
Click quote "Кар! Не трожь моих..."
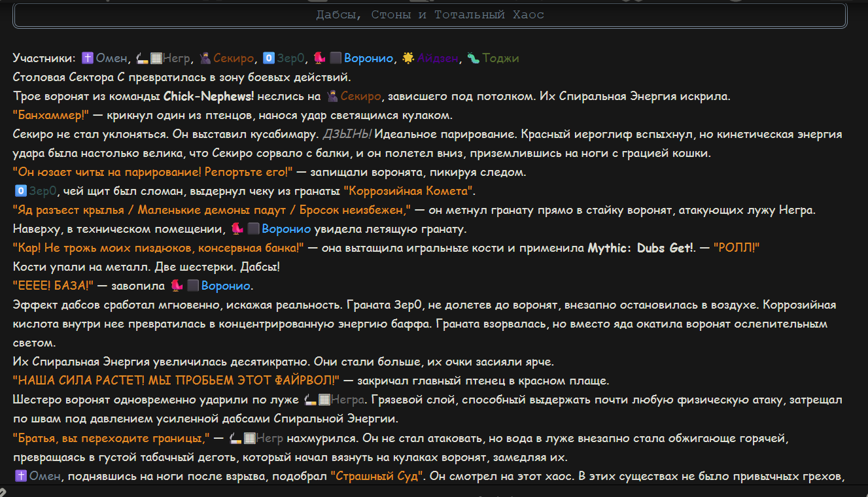pos(159,248)
